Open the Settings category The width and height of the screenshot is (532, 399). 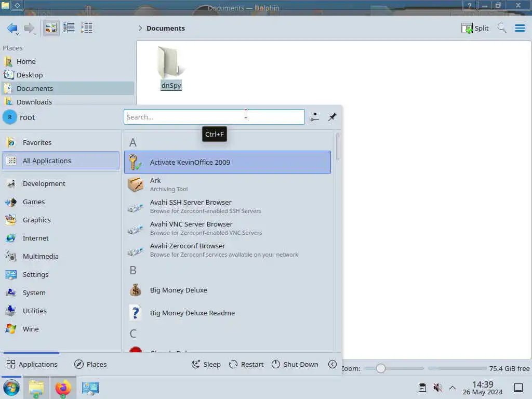61,274
